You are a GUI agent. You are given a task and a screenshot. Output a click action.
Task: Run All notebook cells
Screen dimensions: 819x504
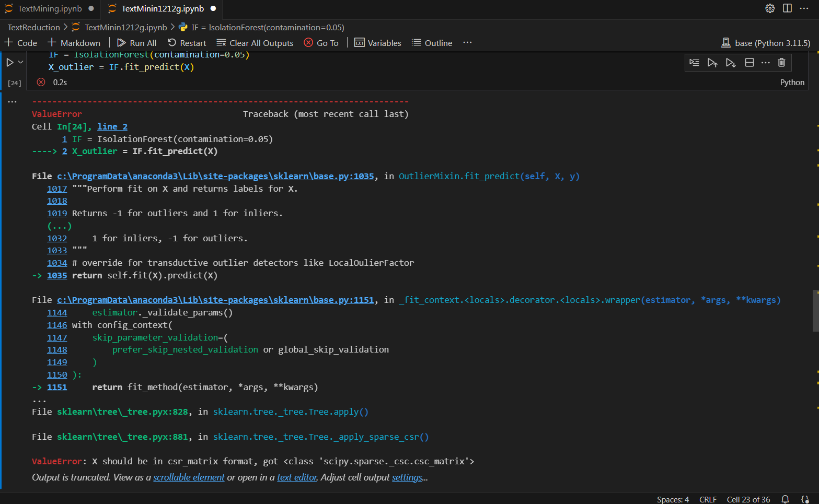point(137,43)
